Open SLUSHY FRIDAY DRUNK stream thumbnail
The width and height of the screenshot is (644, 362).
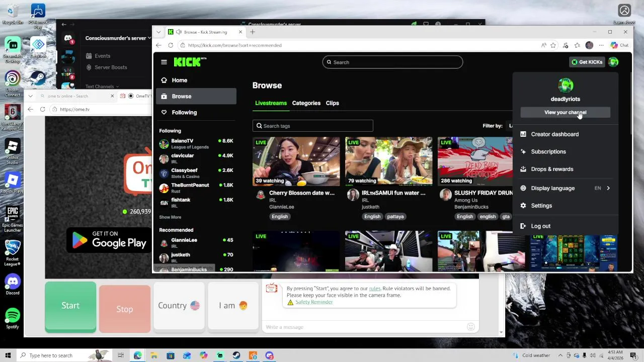coord(475,161)
